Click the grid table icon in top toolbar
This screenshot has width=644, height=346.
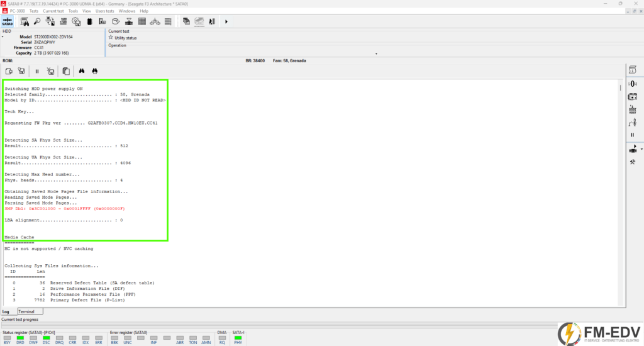coord(142,21)
